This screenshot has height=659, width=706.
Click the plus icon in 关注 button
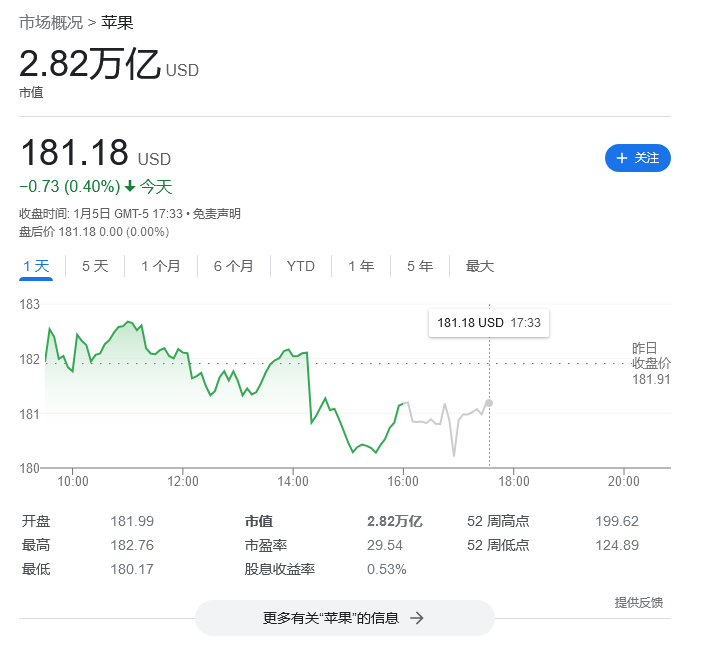(x=622, y=158)
